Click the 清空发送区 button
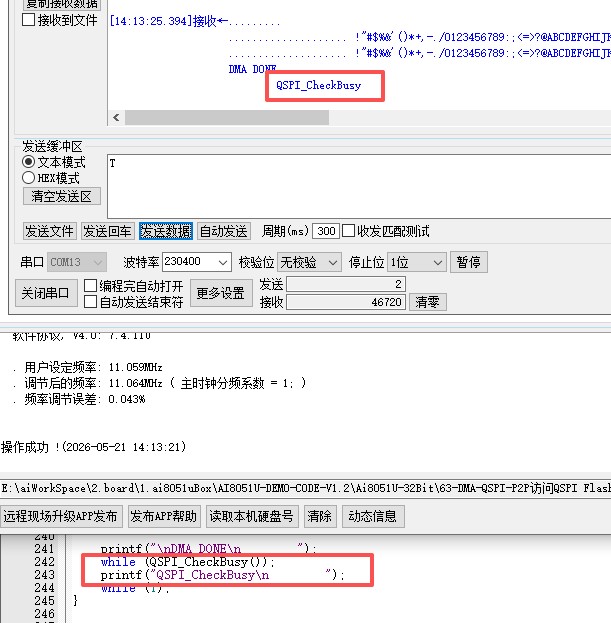Image resolution: width=611 pixels, height=623 pixels. click(x=62, y=196)
